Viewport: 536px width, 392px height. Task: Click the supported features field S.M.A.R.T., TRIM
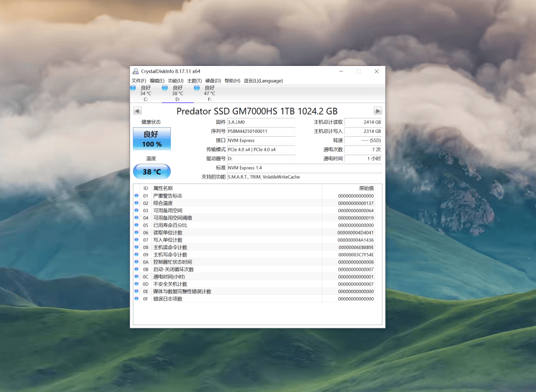click(305, 177)
